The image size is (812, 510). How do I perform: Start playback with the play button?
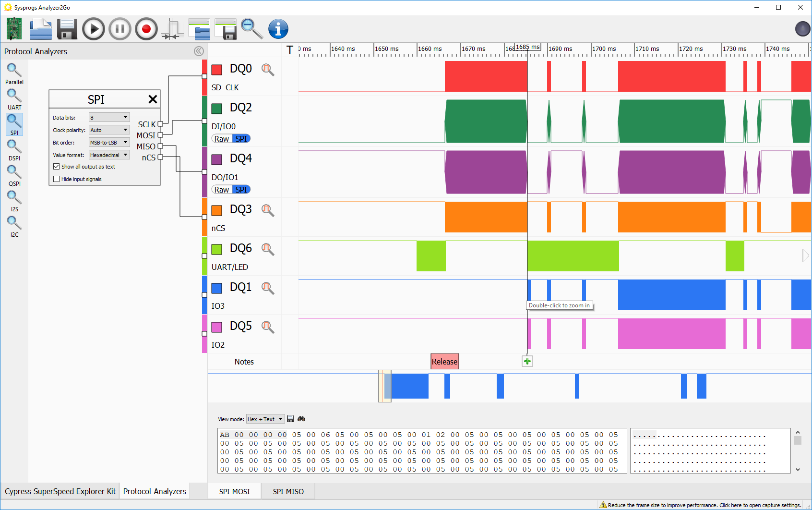click(94, 29)
